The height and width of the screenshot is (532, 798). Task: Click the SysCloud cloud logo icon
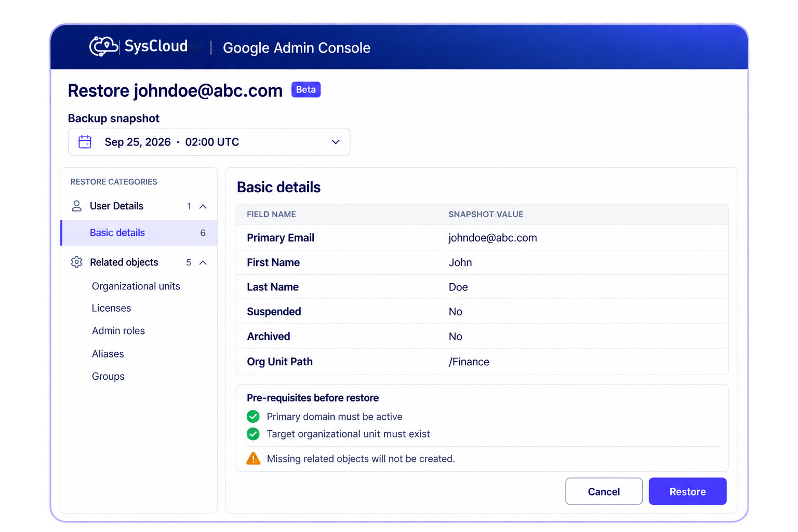click(103, 46)
